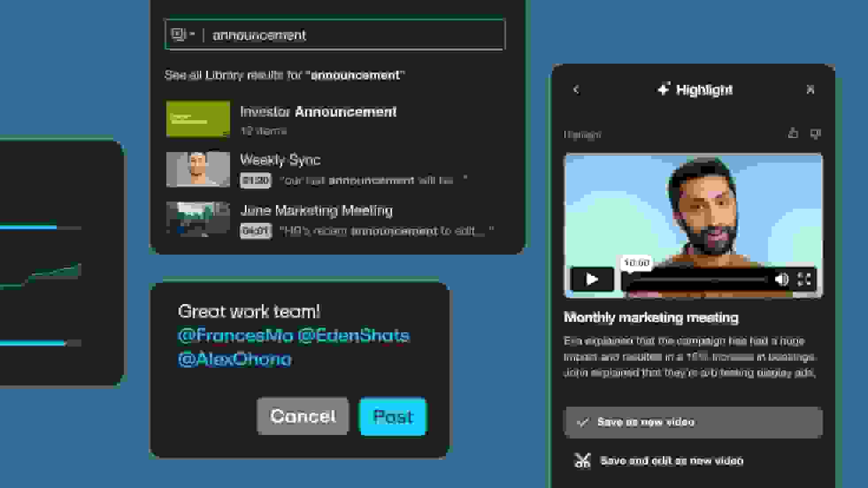Click the thumbs down feedback icon

(815, 133)
